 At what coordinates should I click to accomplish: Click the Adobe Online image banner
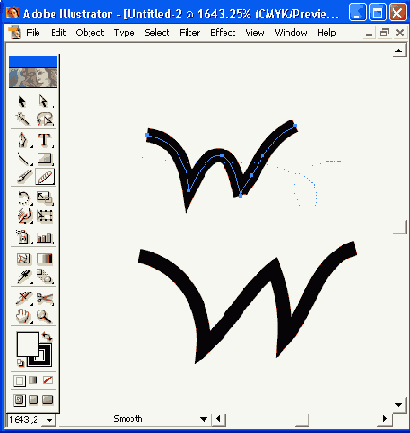pyautogui.click(x=33, y=77)
